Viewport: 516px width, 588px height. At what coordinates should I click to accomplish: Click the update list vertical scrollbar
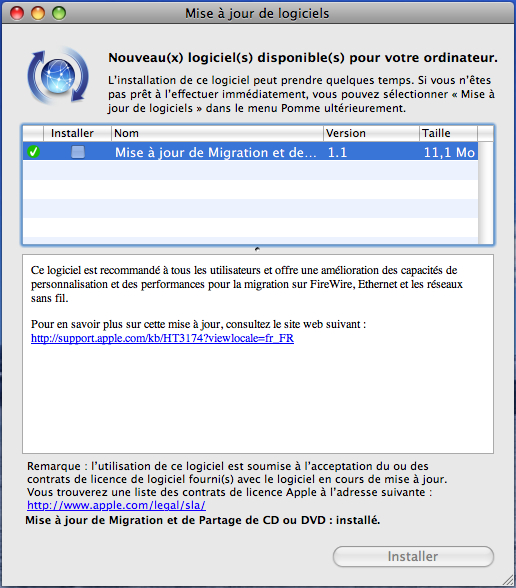click(x=486, y=192)
